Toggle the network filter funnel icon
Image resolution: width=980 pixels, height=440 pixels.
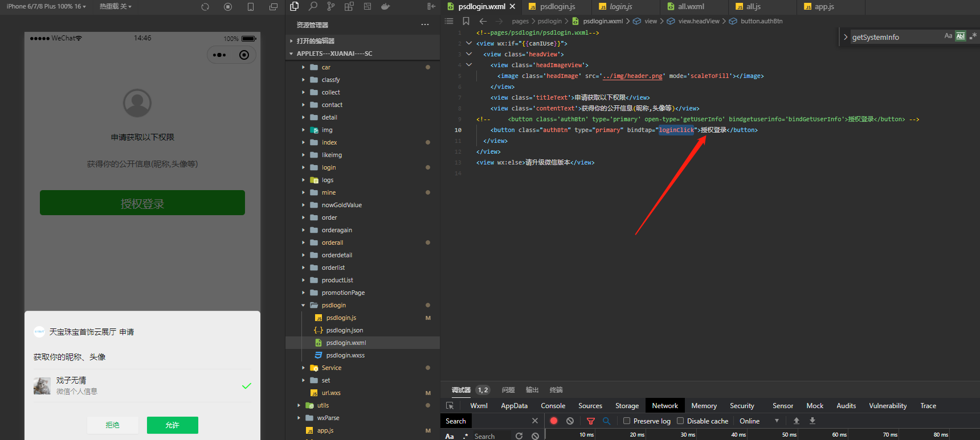click(591, 421)
